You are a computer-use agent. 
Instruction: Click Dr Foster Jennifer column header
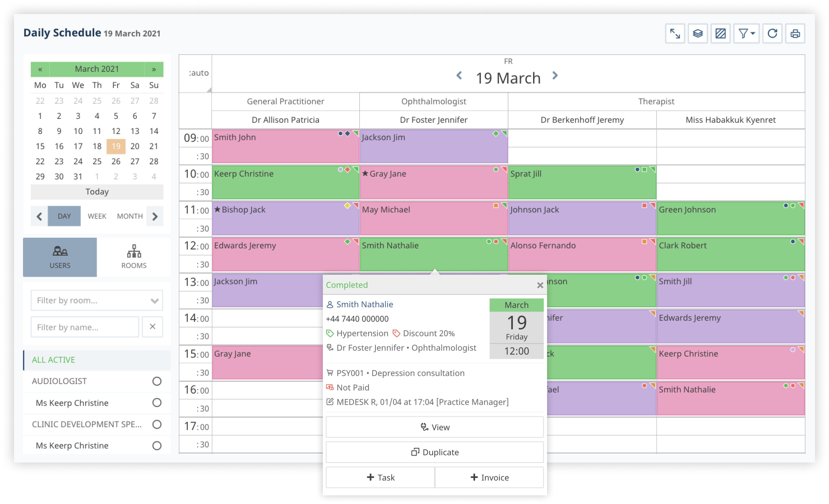tap(434, 120)
